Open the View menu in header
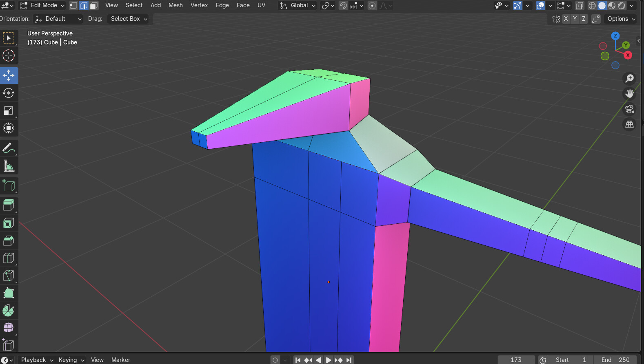The width and height of the screenshot is (644, 364). pyautogui.click(x=111, y=5)
